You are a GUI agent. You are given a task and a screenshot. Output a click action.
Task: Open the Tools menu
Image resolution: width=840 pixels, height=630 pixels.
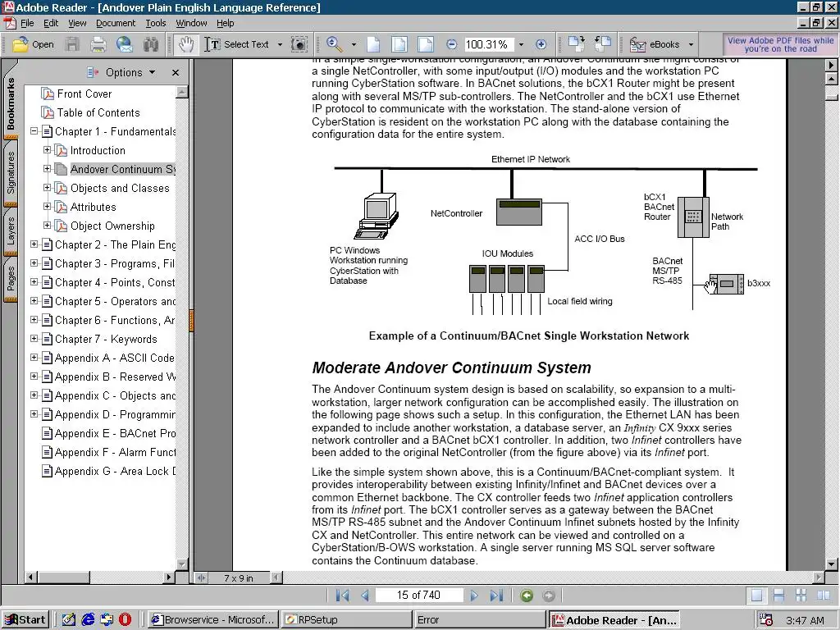point(156,23)
